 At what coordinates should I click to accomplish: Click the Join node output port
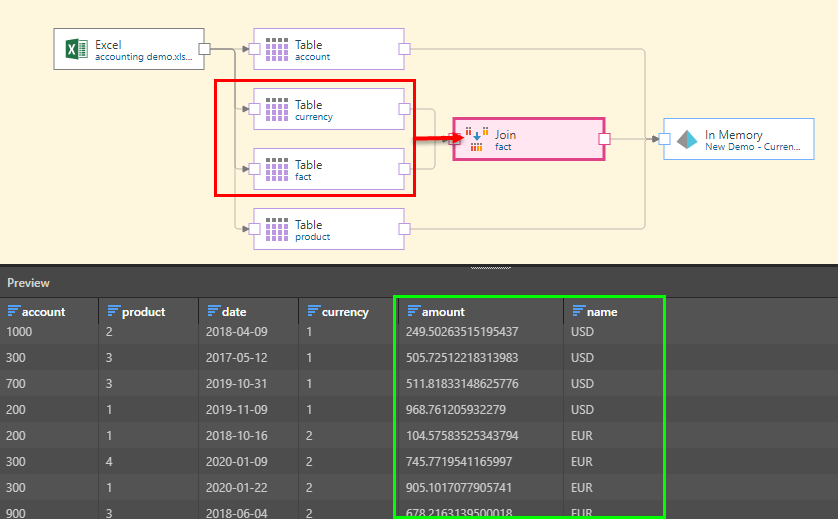(604, 139)
